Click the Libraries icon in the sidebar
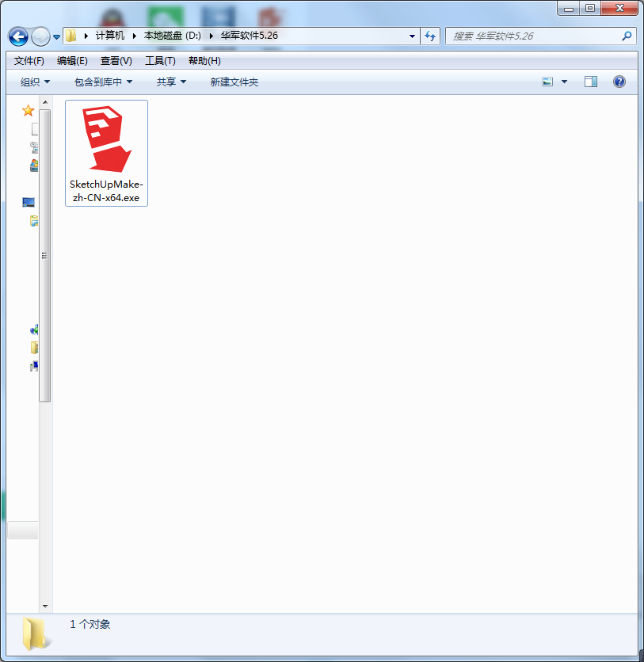Image resolution: width=644 pixels, height=662 pixels. pyautogui.click(x=32, y=221)
